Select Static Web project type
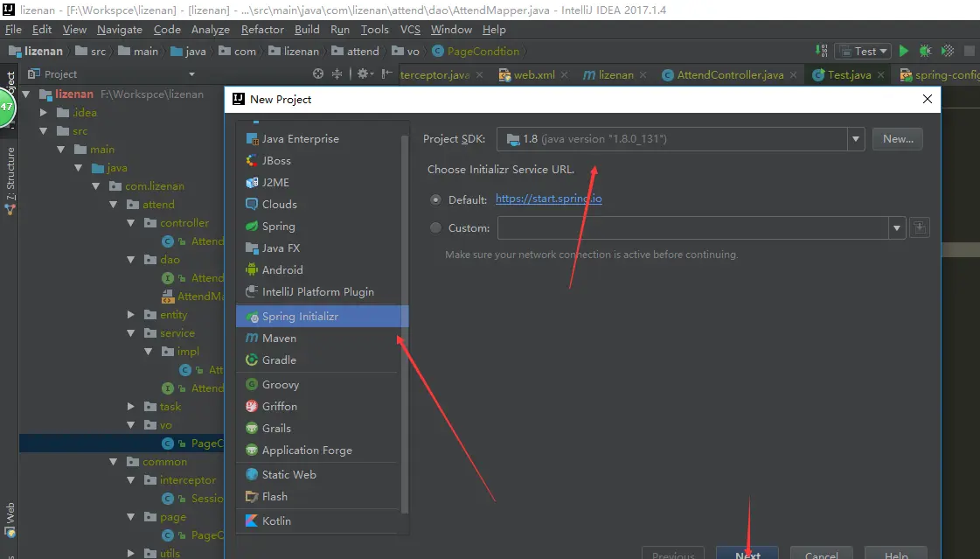This screenshot has height=559, width=980. [x=322, y=475]
